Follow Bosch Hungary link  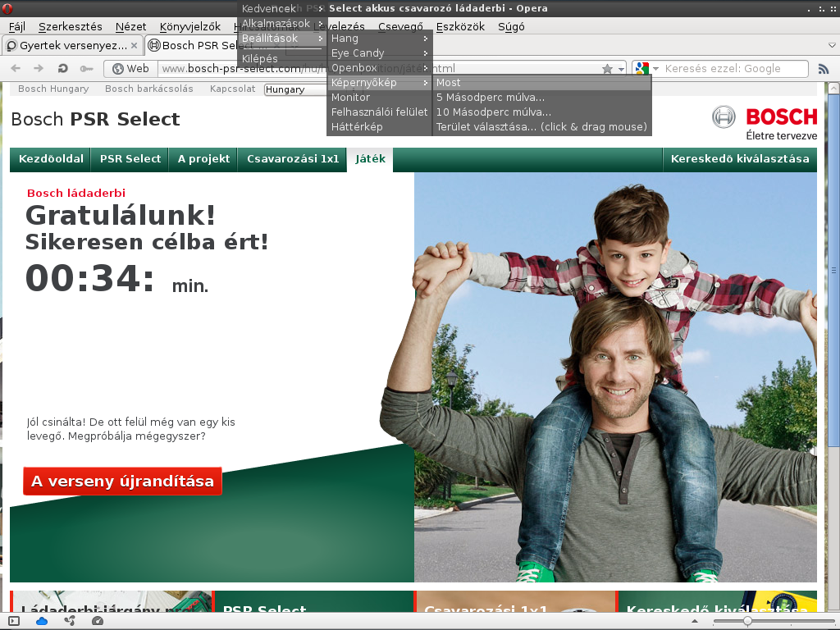tap(53, 89)
